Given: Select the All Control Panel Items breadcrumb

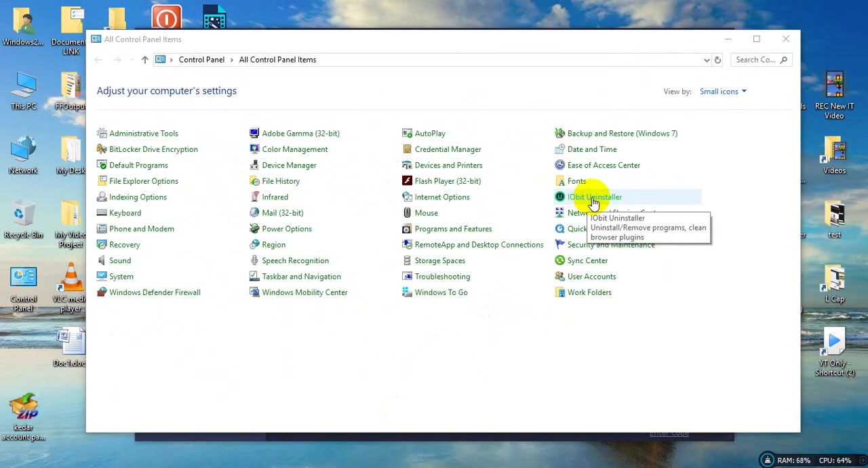Looking at the screenshot, I should 277,60.
